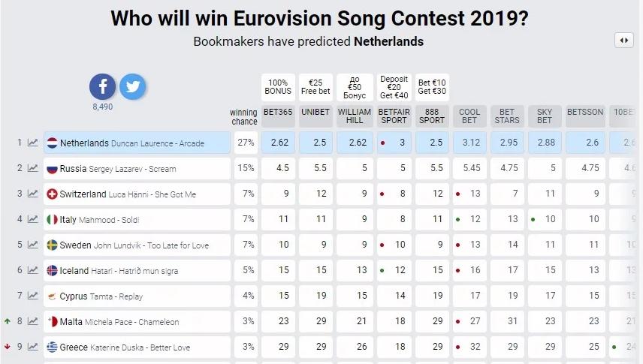643x364 pixels.
Task: Click the Sweden flag icon
Action: (53, 245)
